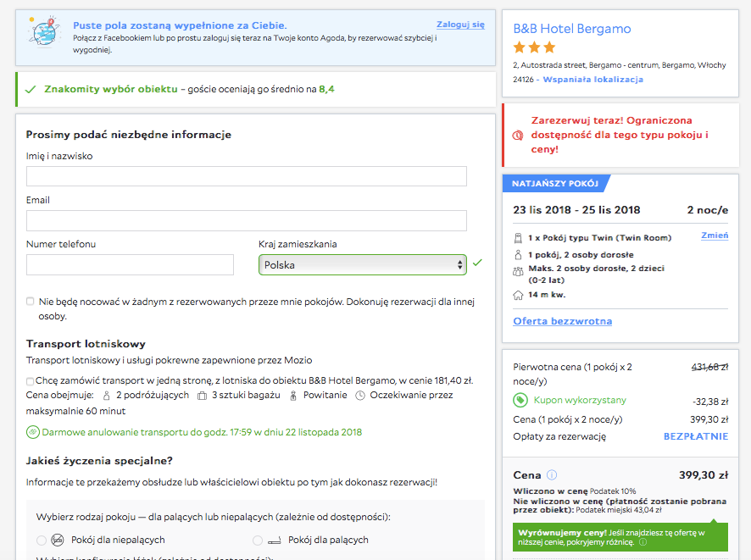Click the 'Podatek miejski 43,04 zł' text
The height and width of the screenshot is (560, 751).
(x=618, y=510)
